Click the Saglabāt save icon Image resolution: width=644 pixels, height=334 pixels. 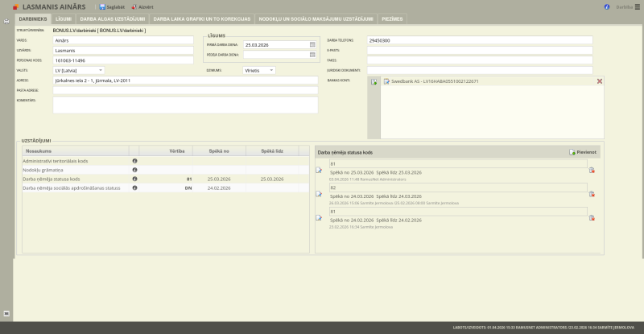click(102, 6)
